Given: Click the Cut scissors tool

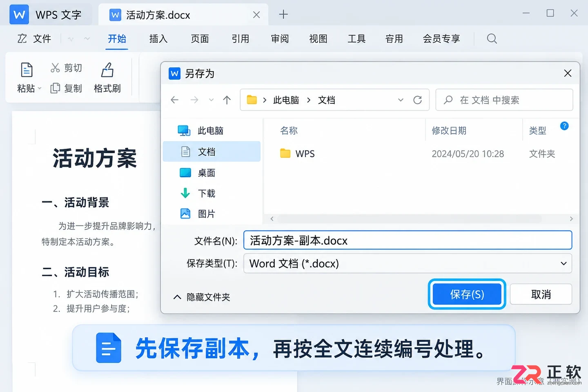Looking at the screenshot, I should pyautogui.click(x=66, y=68).
